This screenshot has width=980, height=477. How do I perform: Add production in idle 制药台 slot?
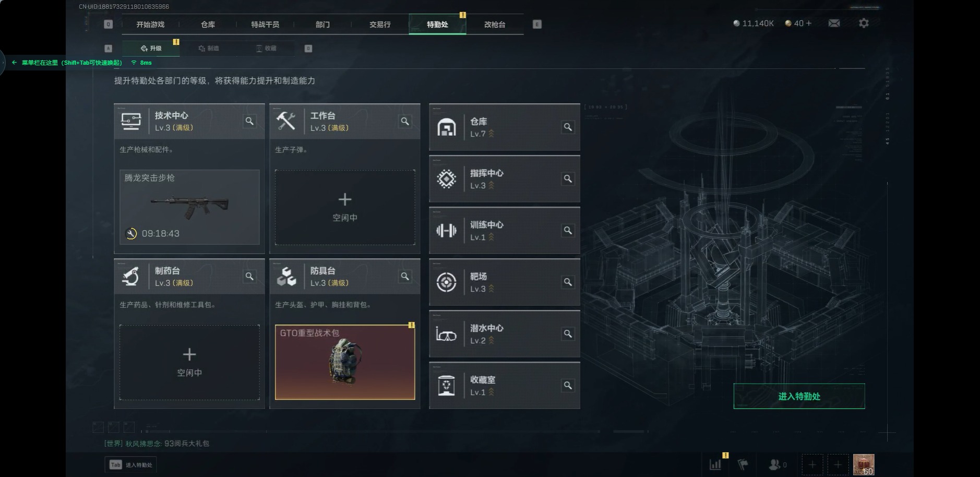click(189, 362)
